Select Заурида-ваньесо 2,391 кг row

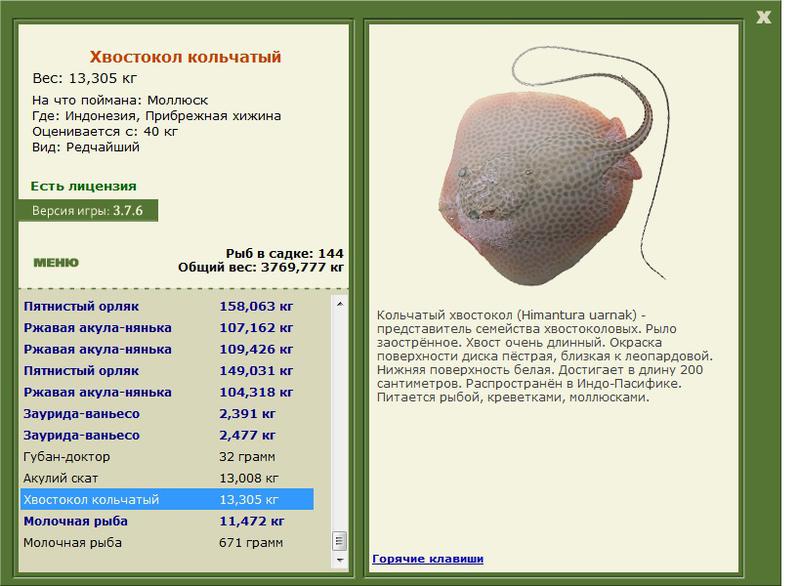(x=167, y=414)
